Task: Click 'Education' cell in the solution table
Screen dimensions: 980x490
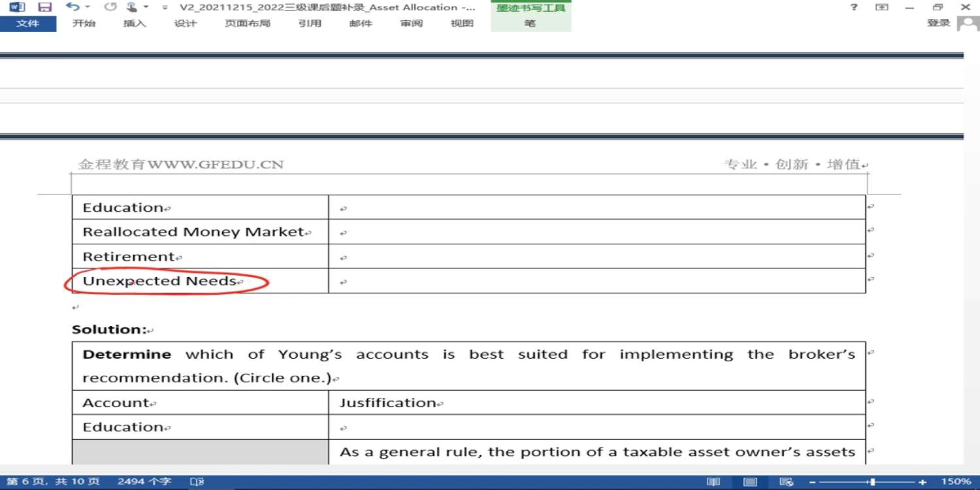Action: pyautogui.click(x=200, y=427)
